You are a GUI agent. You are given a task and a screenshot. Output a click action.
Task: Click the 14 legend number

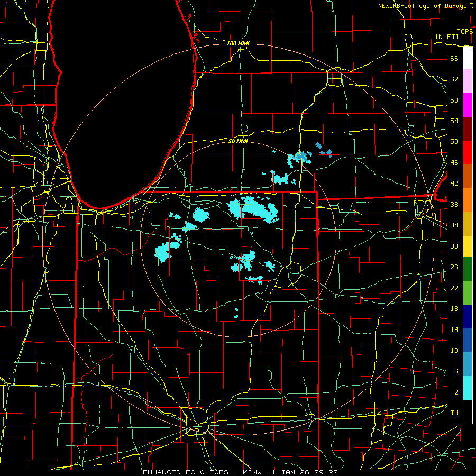tap(454, 329)
